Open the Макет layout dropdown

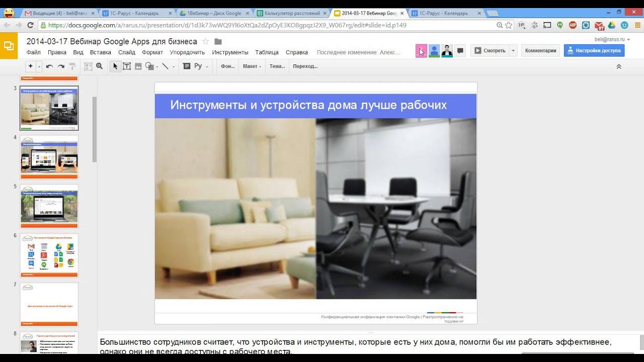pos(252,66)
